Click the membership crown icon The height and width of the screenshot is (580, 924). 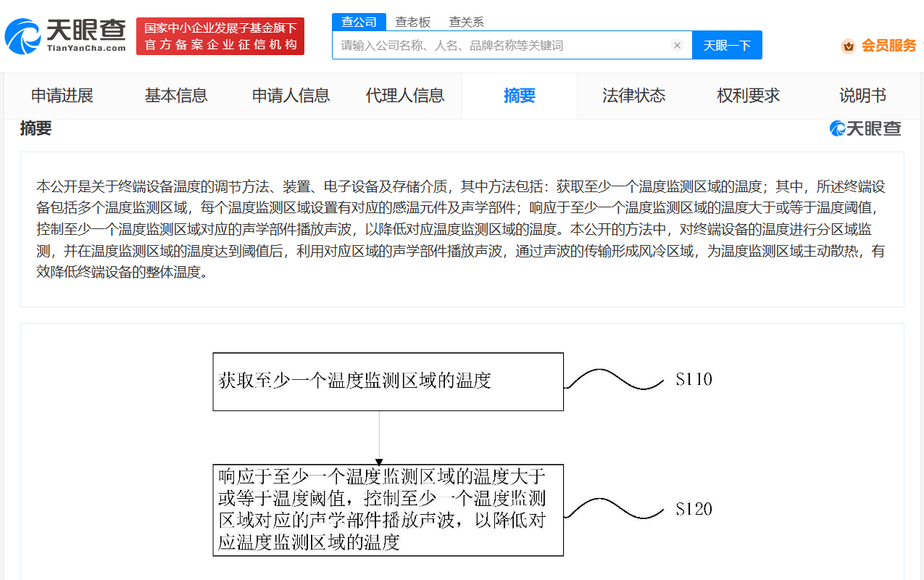(x=848, y=46)
